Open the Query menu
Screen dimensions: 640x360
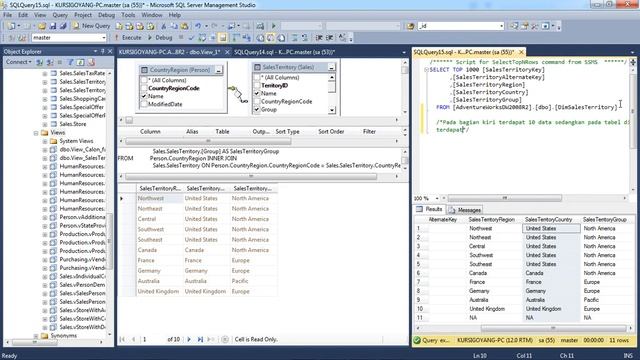click(60, 15)
